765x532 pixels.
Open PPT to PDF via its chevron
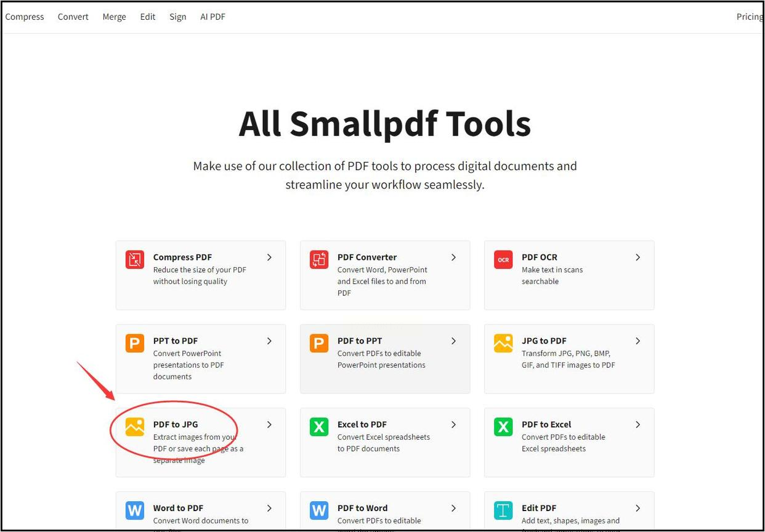(269, 341)
